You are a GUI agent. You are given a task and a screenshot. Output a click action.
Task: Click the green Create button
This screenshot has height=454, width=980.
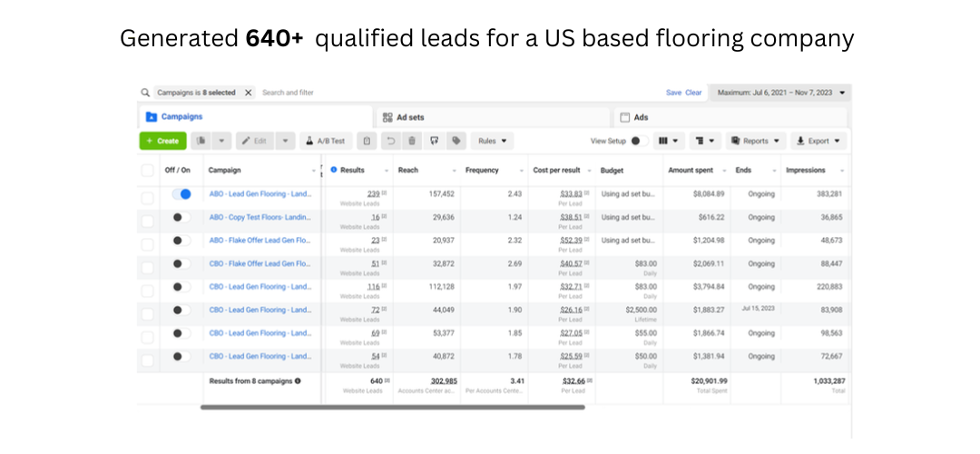click(162, 141)
